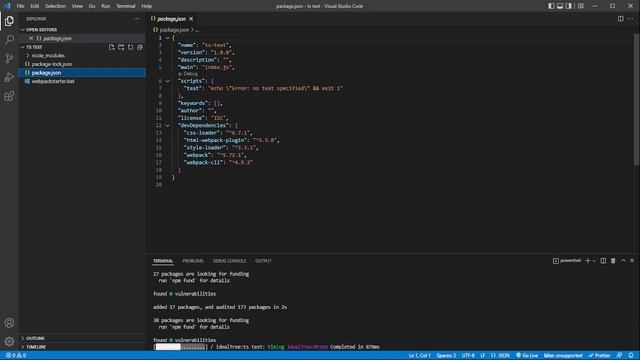640x360 pixels.
Task: Click the Debug codelens above scripts
Action: [x=188, y=74]
